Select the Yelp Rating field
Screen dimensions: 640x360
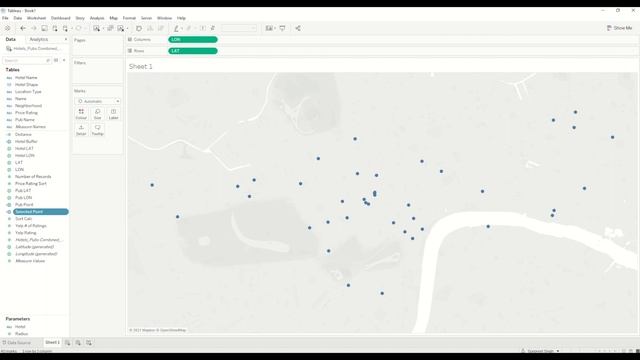click(x=26, y=233)
